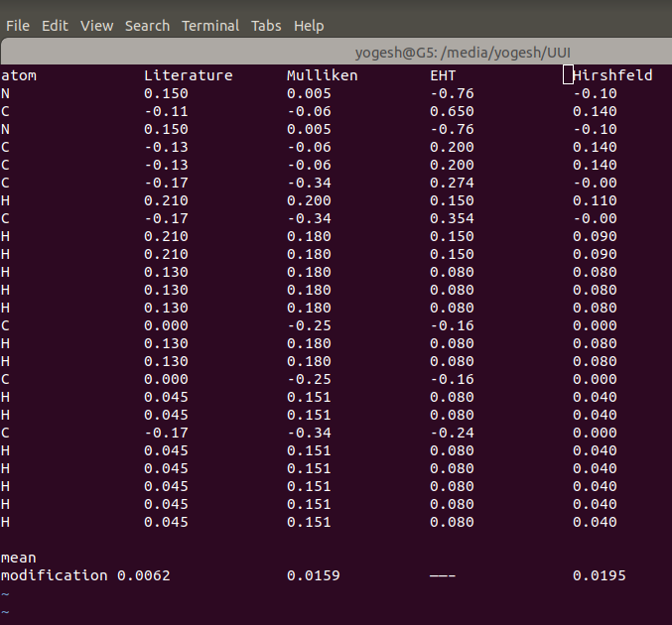The height and width of the screenshot is (625, 672).
Task: Open the Edit menu
Action: tap(55, 25)
